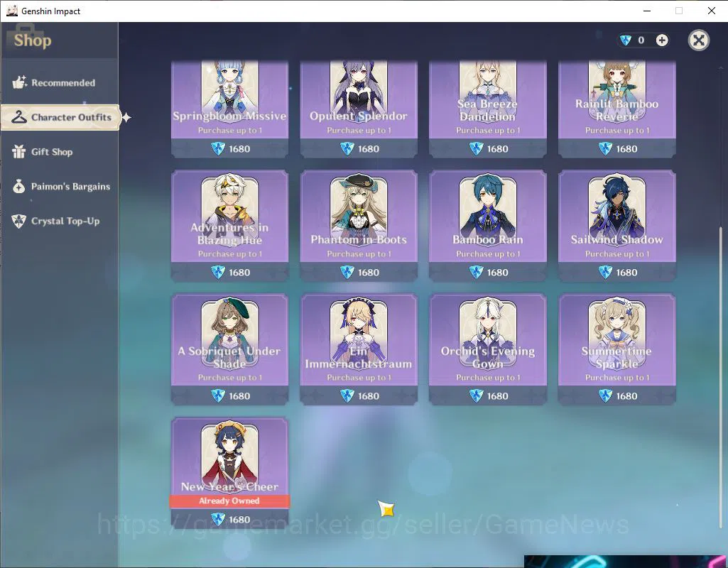This screenshot has height=568, width=728.
Task: Click the Crystal Top-Up crystal icon
Action: point(19,221)
